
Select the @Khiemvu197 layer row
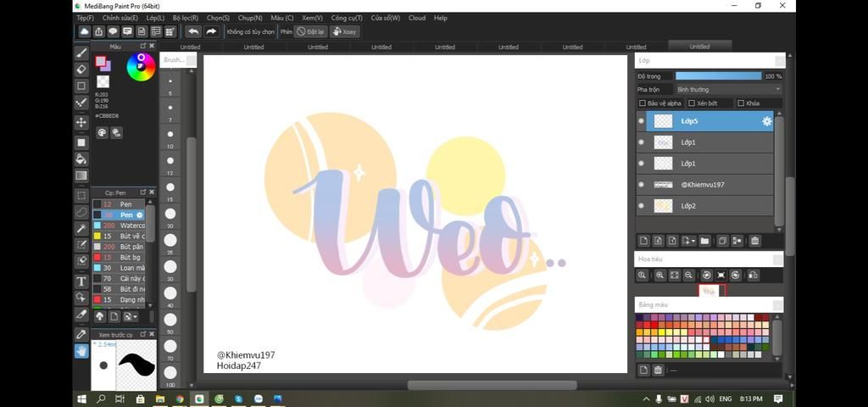[x=709, y=184]
